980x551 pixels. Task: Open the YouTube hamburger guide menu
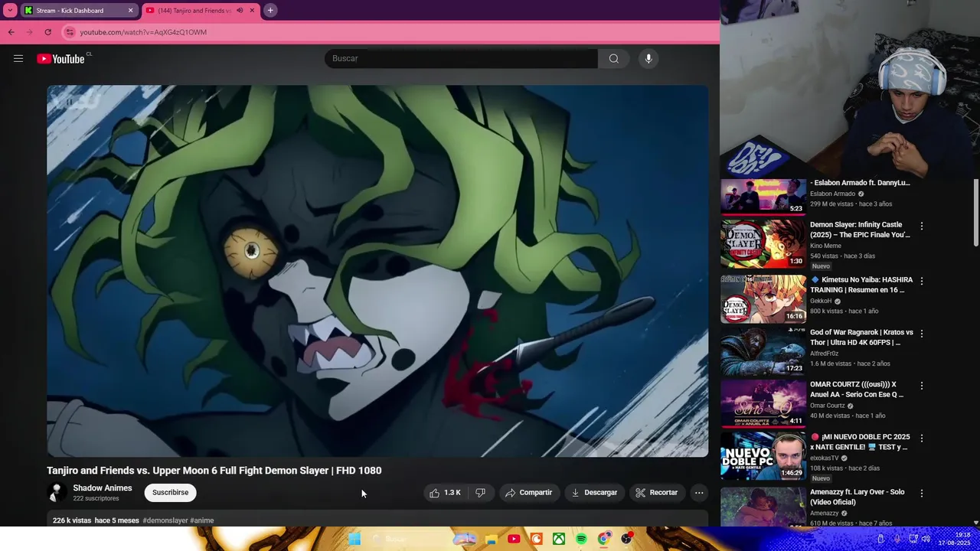pyautogui.click(x=18, y=59)
